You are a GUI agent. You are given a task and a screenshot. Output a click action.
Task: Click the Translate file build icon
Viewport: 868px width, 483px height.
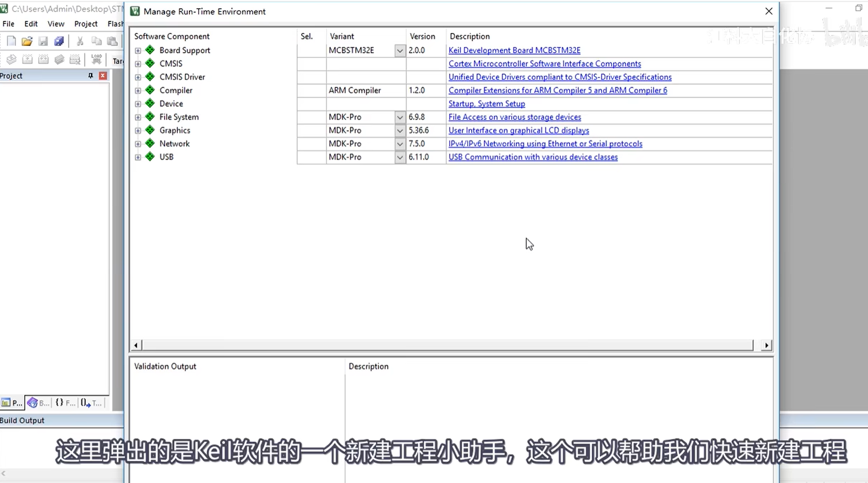coord(11,60)
